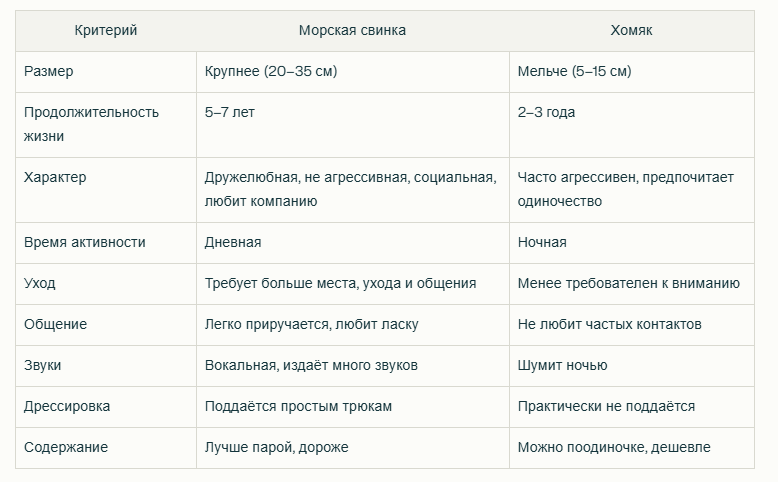Click 'Вокальная, издаёт много звуков' cell
The height and width of the screenshot is (482, 778).
point(352,366)
